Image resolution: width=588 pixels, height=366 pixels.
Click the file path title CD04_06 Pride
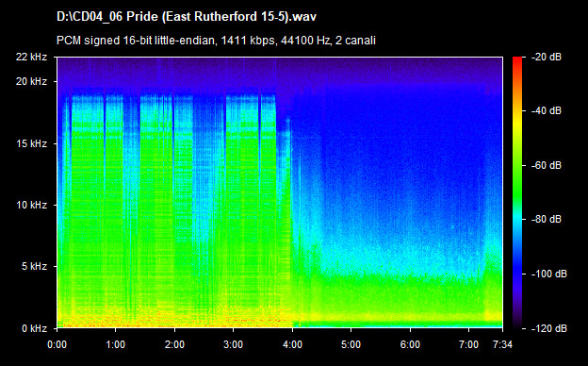187,17
